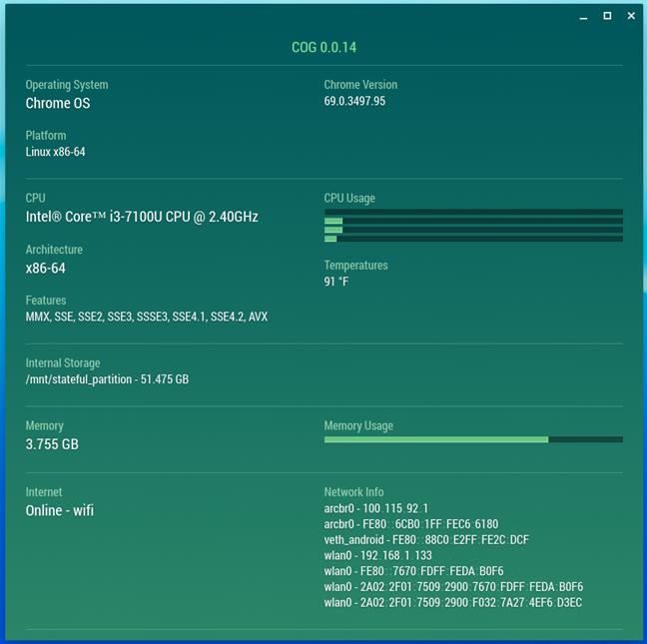The image size is (647, 644).
Task: Click the Online - wifi status
Action: (x=60, y=511)
